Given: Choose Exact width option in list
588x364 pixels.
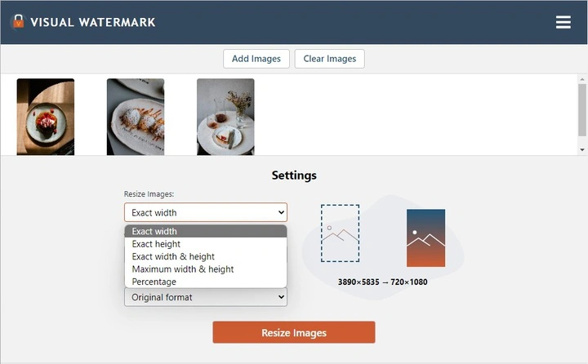Looking at the screenshot, I should (206, 231).
